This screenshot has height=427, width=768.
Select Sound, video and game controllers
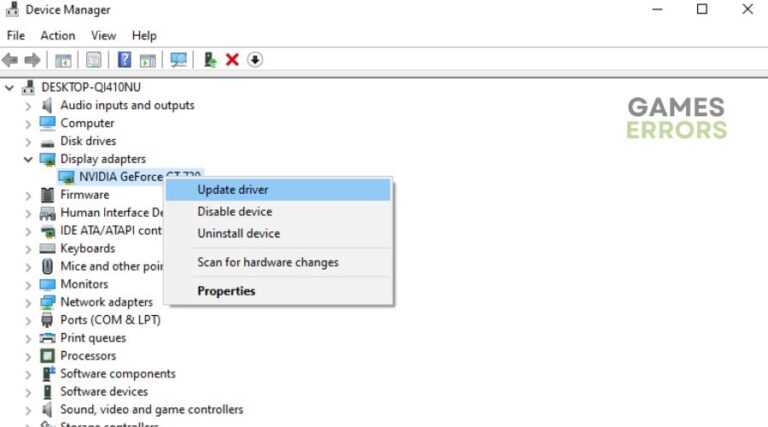[151, 409]
